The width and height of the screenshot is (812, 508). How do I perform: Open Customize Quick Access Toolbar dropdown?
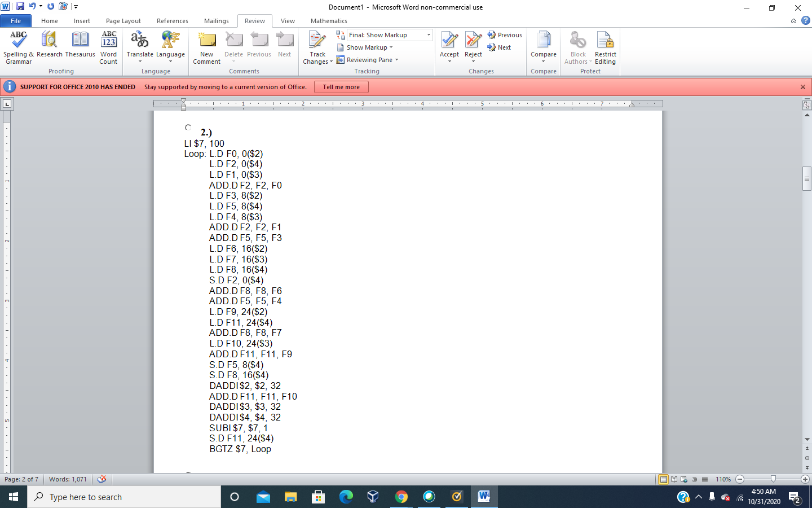click(76, 7)
